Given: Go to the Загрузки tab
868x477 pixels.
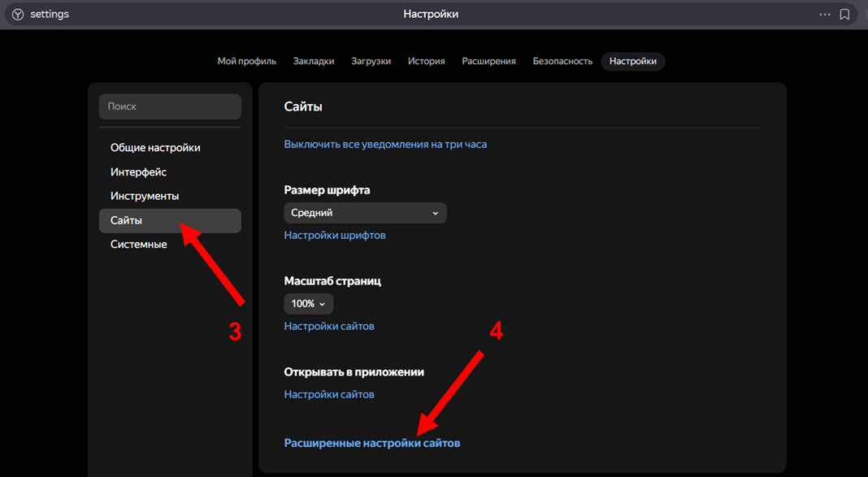Looking at the screenshot, I should [x=371, y=62].
